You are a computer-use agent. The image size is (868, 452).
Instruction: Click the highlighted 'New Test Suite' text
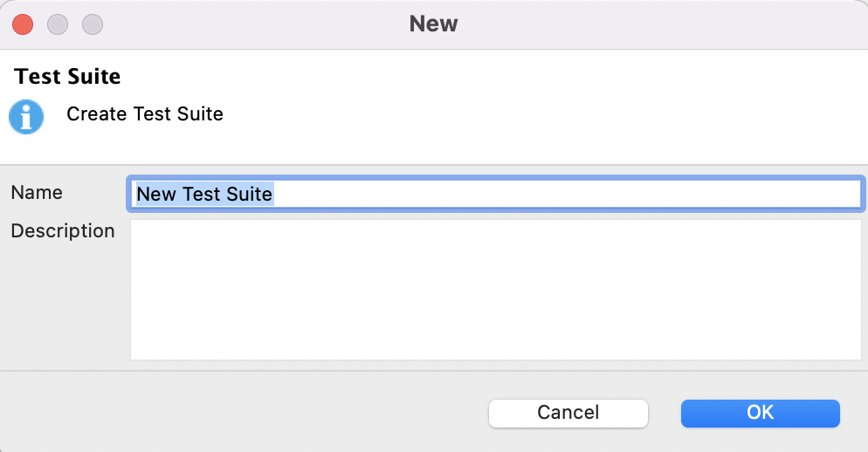(x=205, y=194)
